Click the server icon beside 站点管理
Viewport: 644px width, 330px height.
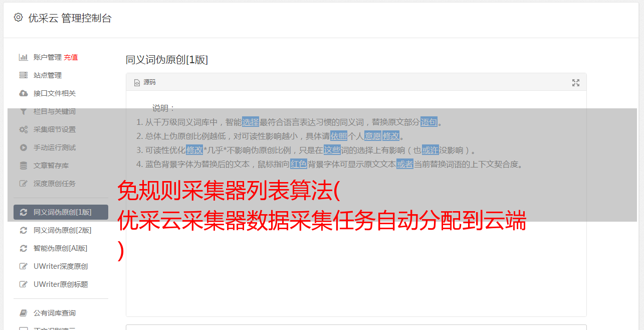23,75
